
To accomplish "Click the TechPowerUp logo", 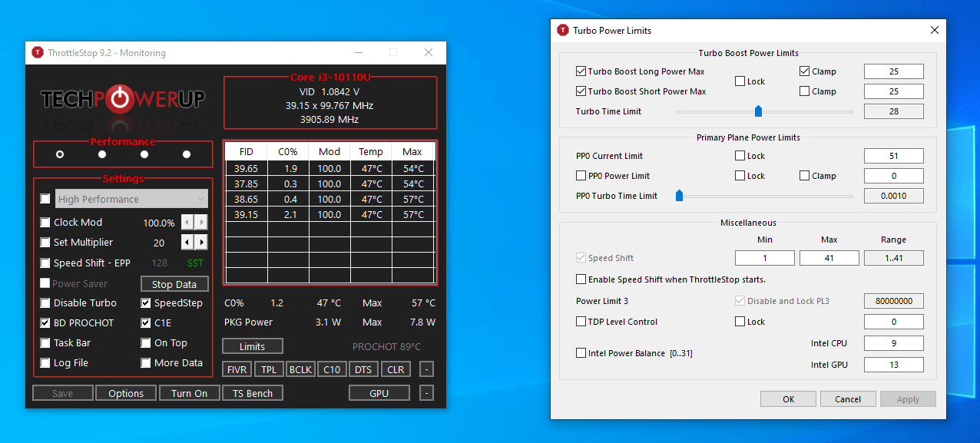I will point(123,98).
